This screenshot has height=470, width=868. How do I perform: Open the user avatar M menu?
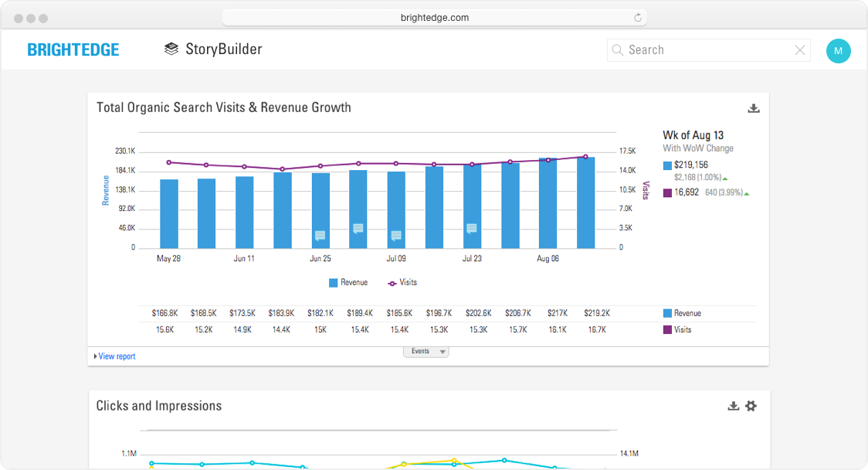coord(838,51)
